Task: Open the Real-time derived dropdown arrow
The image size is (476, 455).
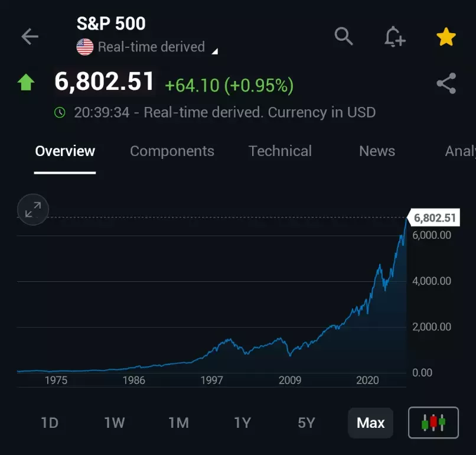Action: 215,51
